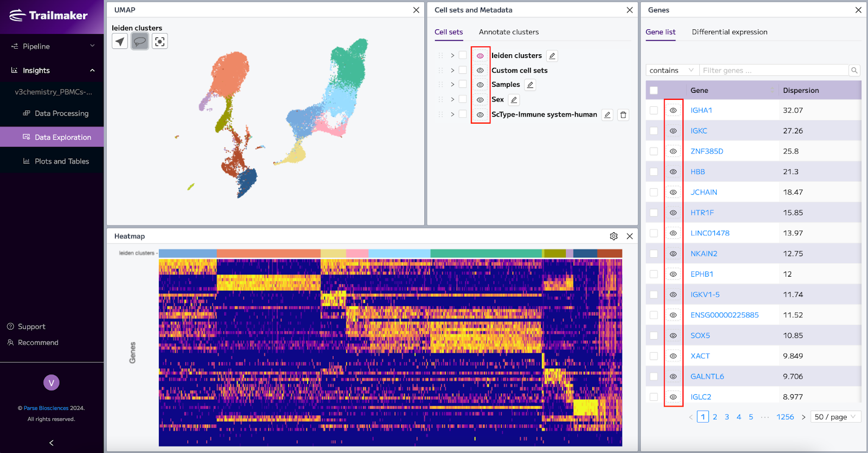This screenshot has height=453, width=868.
Task: Switch to Annotate clusters tab
Action: [509, 32]
